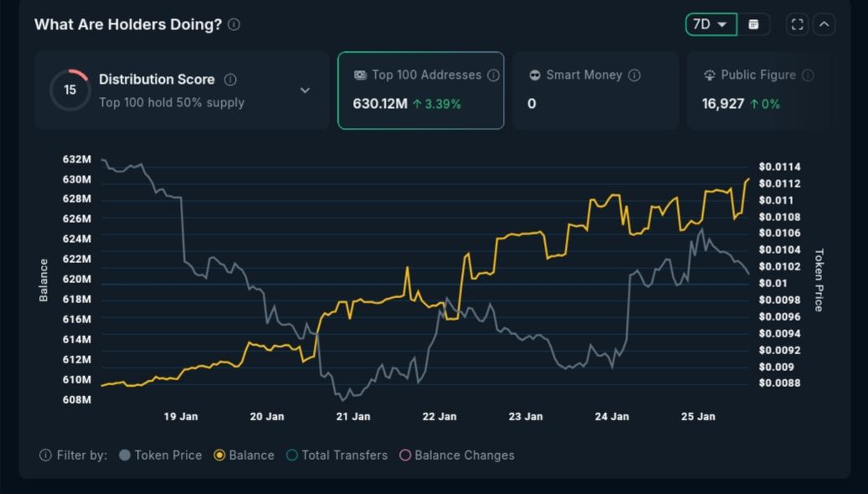Open the calendar date picker icon
The width and height of the screenshot is (868, 494).
(x=753, y=24)
